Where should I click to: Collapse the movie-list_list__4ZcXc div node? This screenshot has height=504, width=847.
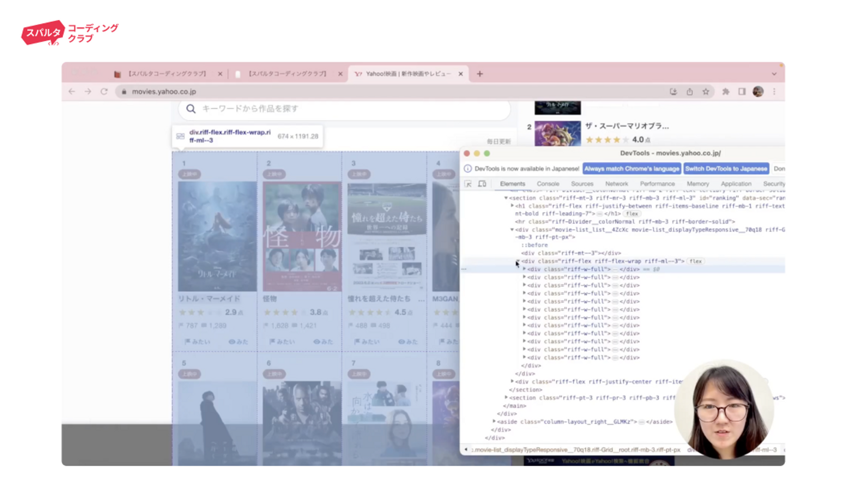point(512,230)
